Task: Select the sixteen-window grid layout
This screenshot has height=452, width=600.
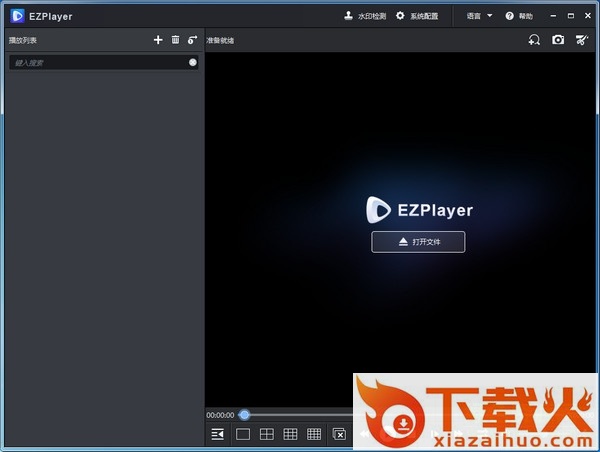Action: tap(314, 434)
